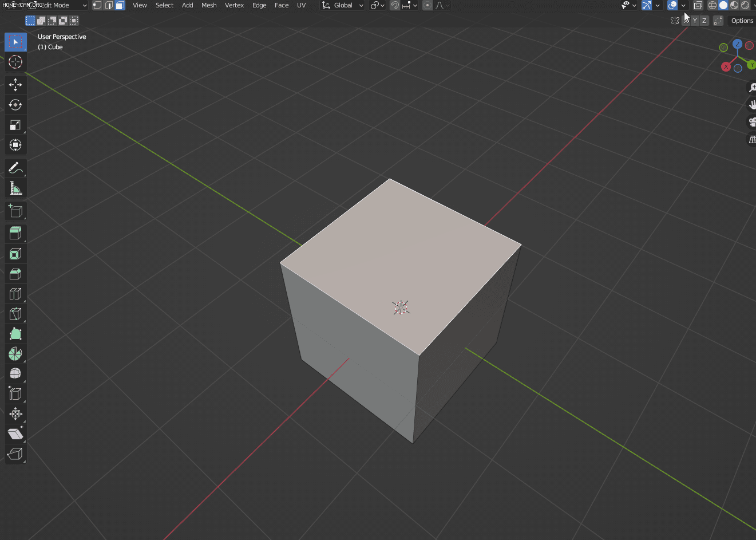Open the Vertex menu
The image size is (756, 540).
(x=234, y=5)
